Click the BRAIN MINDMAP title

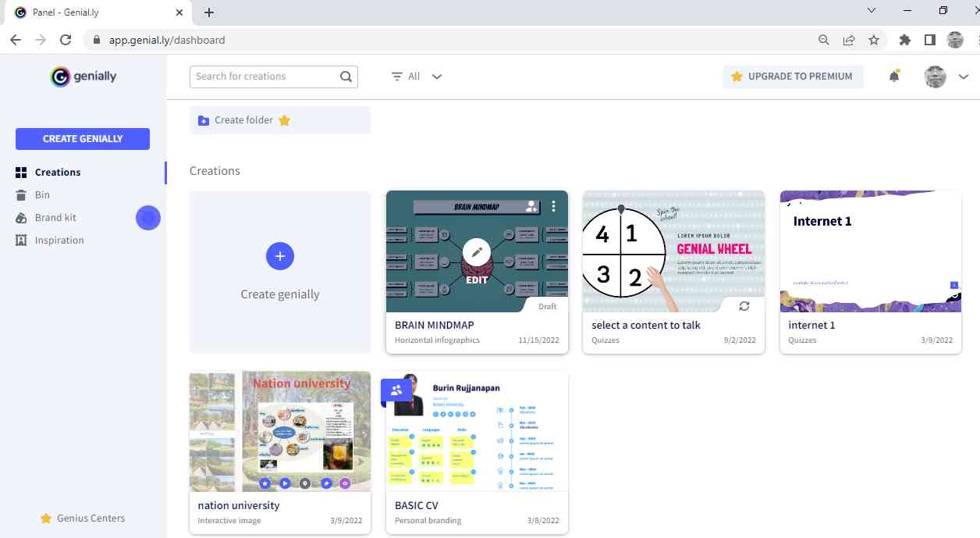[435, 325]
